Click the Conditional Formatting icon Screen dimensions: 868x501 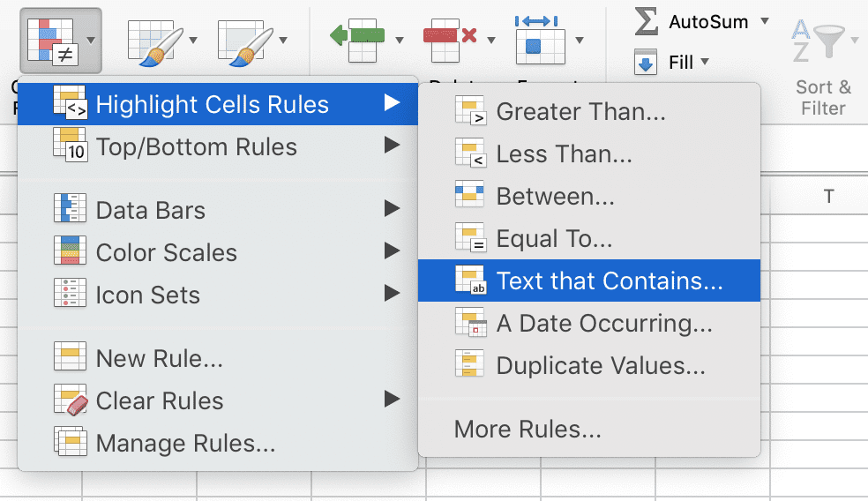pyautogui.click(x=50, y=40)
